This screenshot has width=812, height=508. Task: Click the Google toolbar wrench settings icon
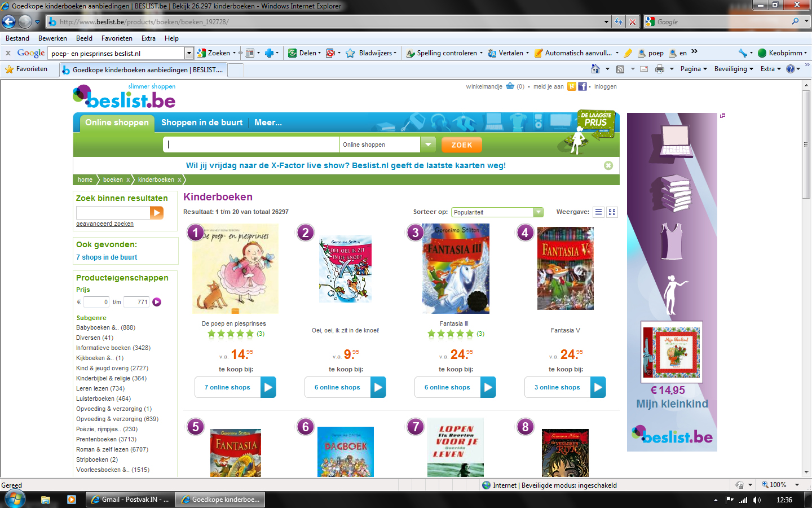pos(743,53)
